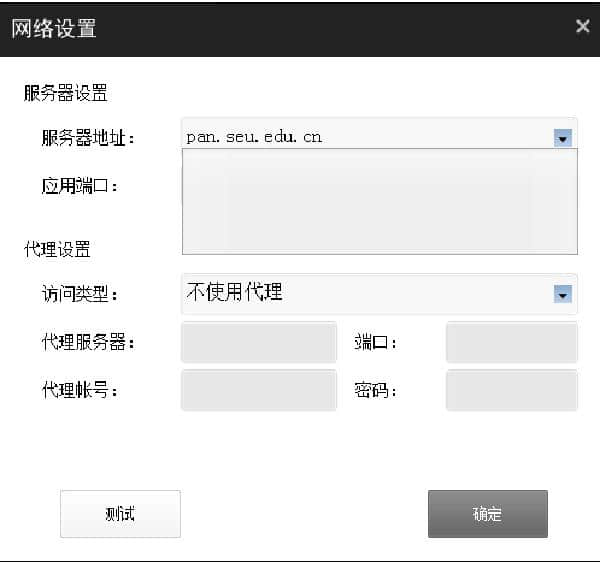The width and height of the screenshot is (600, 563).
Task: Click the 代理帐号 label
Action: click(x=80, y=391)
